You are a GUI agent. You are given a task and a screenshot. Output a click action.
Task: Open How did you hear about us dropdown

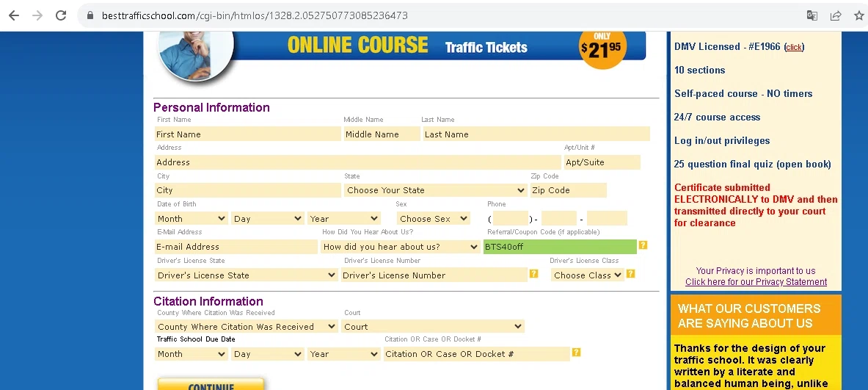coord(400,247)
